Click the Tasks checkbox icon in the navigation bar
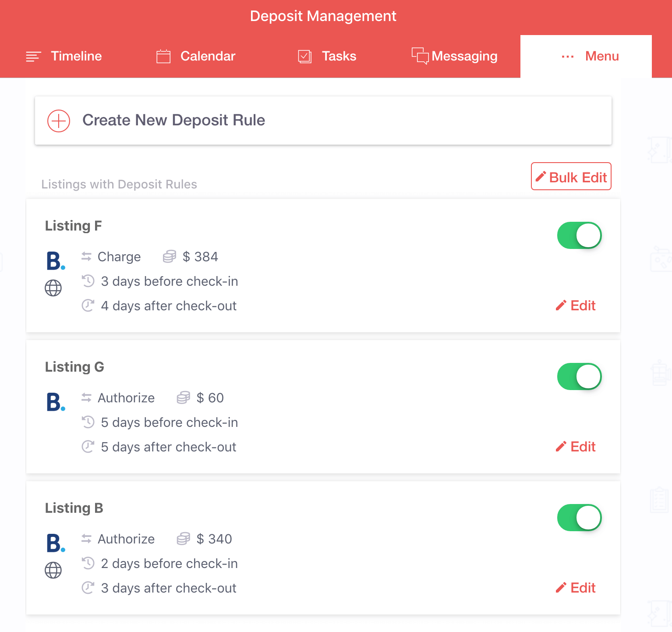Viewport: 672px width, 632px height. (x=304, y=57)
